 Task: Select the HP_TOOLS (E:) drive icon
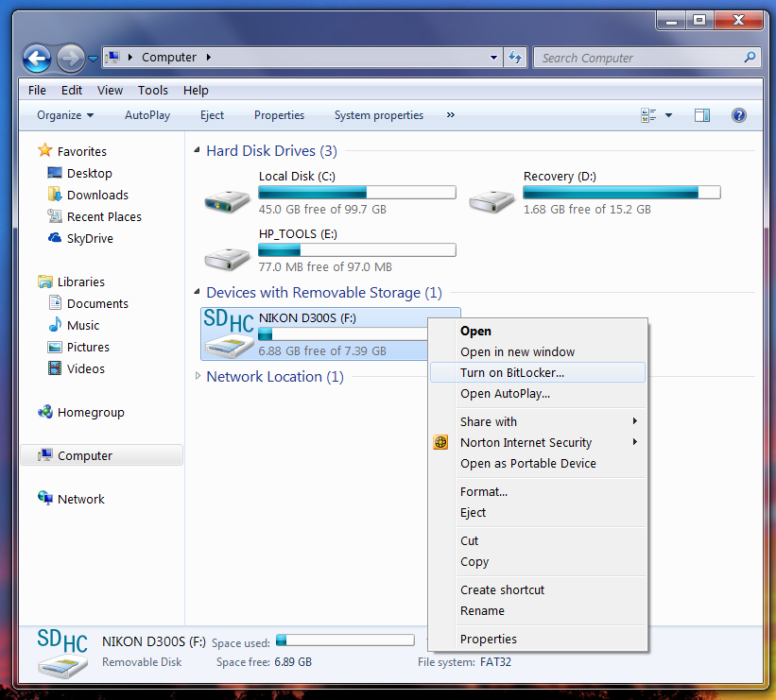tap(227, 256)
